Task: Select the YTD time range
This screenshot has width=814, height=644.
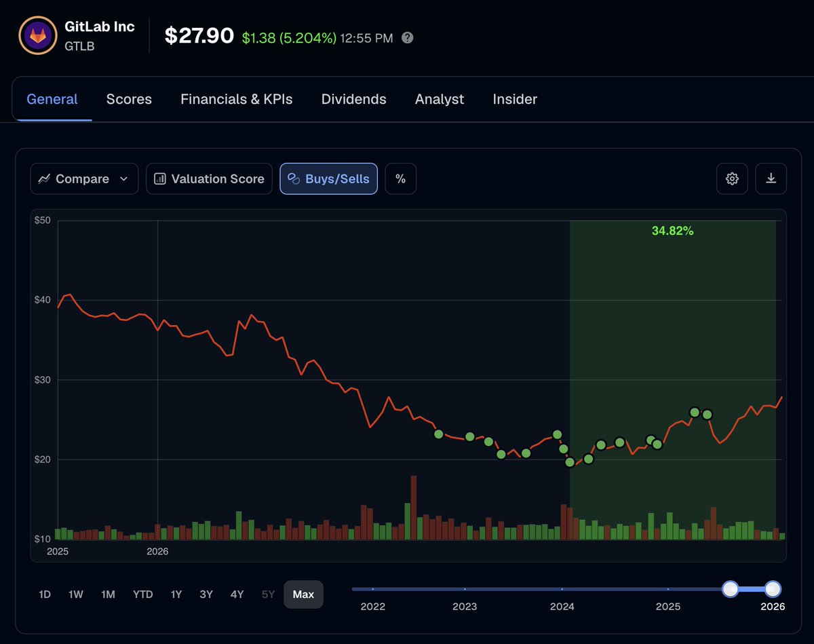Action: [142, 594]
